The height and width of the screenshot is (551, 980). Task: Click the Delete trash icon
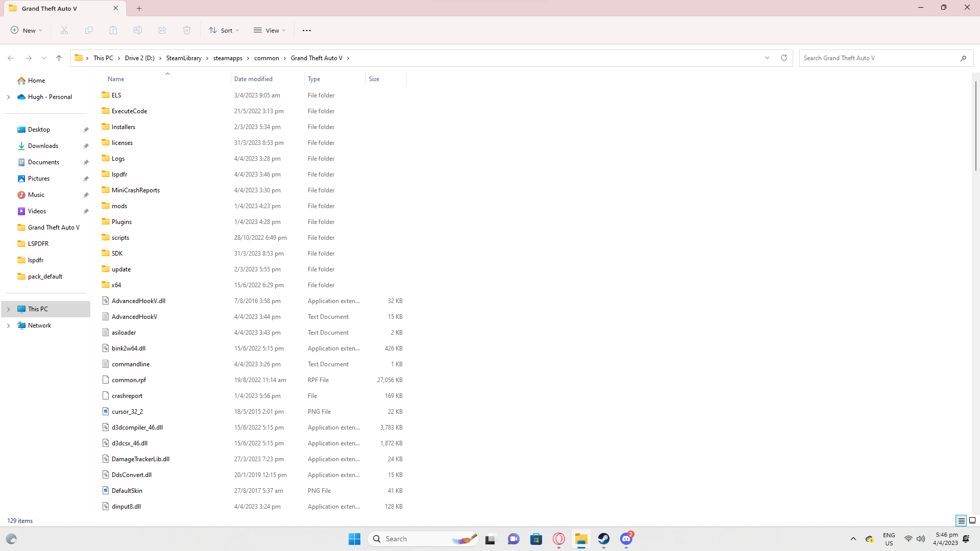187,31
